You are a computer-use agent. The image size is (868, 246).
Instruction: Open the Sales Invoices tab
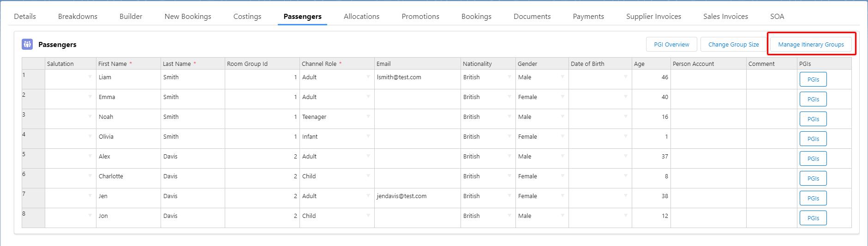coord(725,17)
